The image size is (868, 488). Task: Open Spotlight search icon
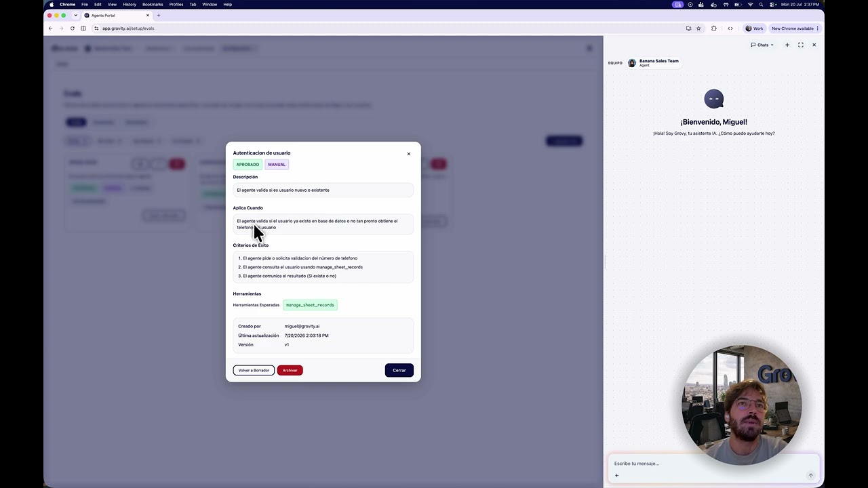[761, 4]
